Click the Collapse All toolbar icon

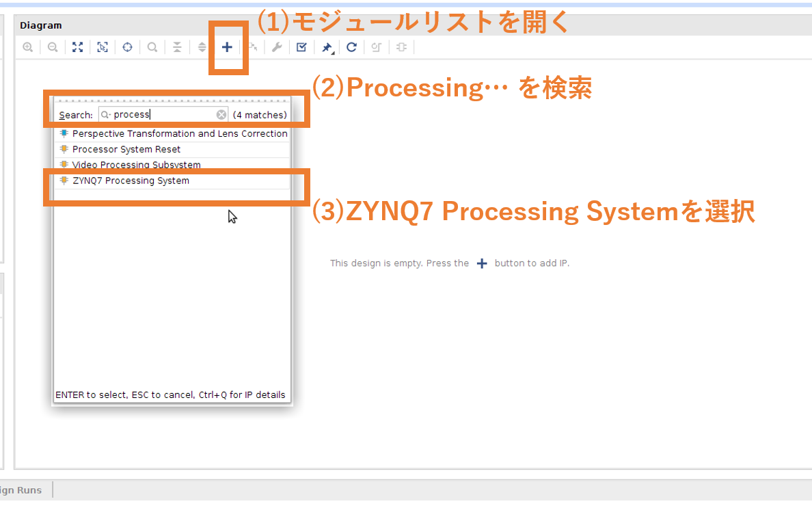177,47
